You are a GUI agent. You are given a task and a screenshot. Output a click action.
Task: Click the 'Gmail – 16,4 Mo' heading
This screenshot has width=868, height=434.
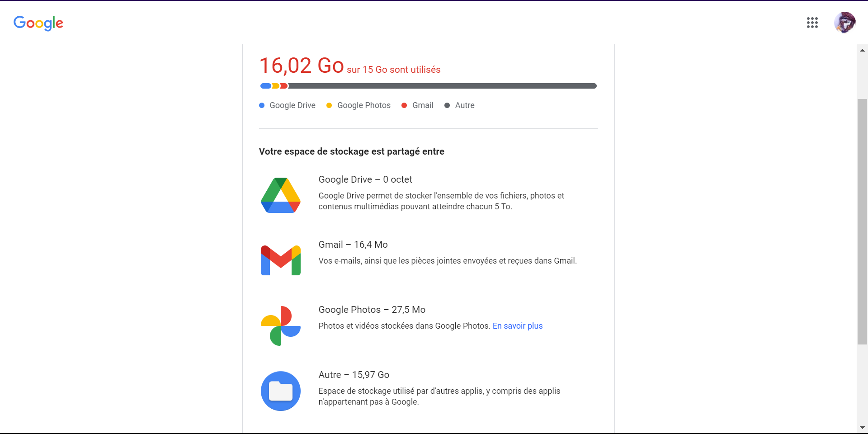click(353, 245)
